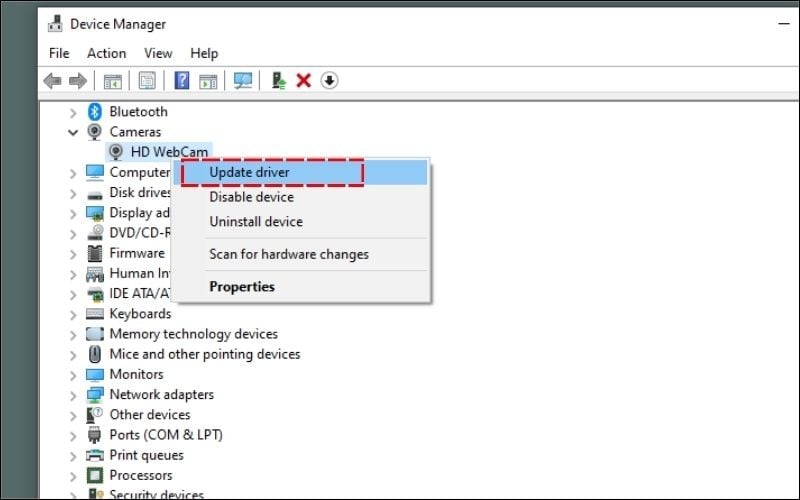
Task: Choose Scan for hardware changes menu entry
Action: point(301,254)
